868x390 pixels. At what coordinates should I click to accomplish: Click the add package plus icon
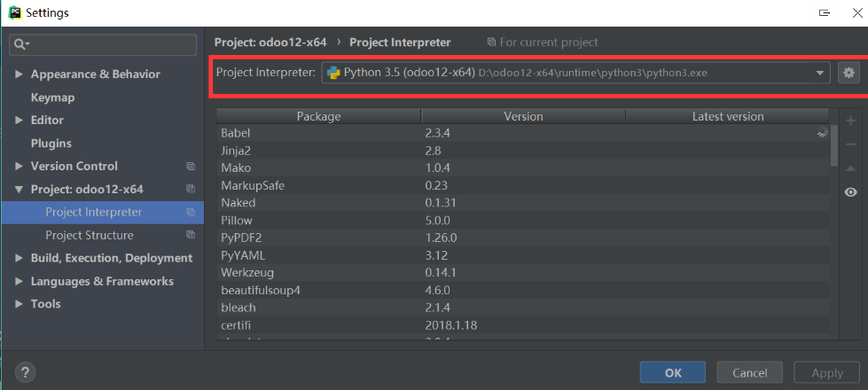[851, 121]
